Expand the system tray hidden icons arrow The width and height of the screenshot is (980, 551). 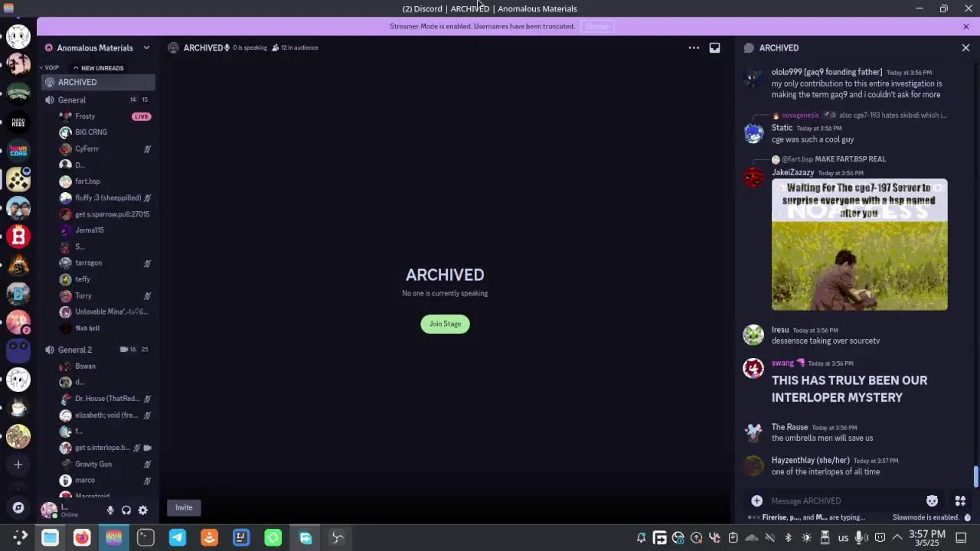pyautogui.click(x=897, y=537)
